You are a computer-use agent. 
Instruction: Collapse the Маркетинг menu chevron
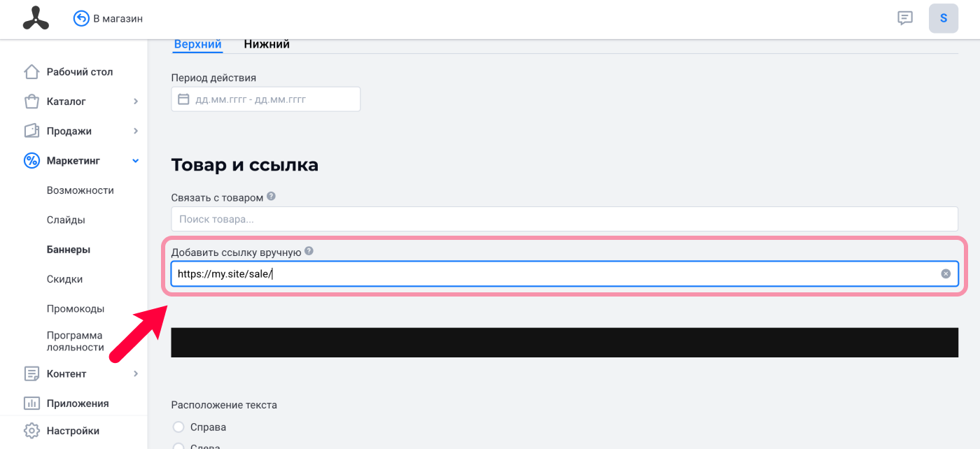click(x=136, y=161)
